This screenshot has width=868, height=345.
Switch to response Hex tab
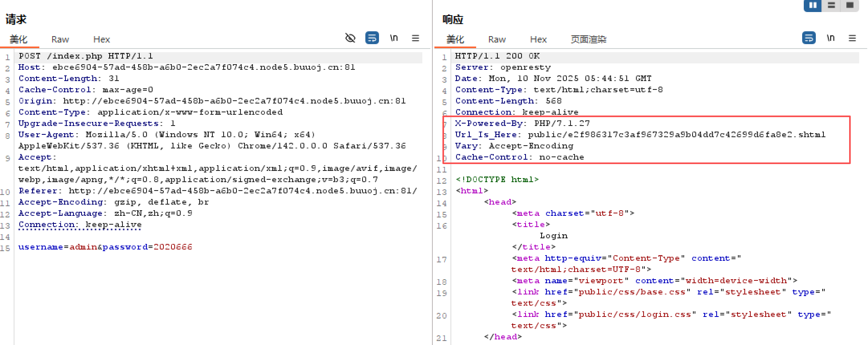538,39
